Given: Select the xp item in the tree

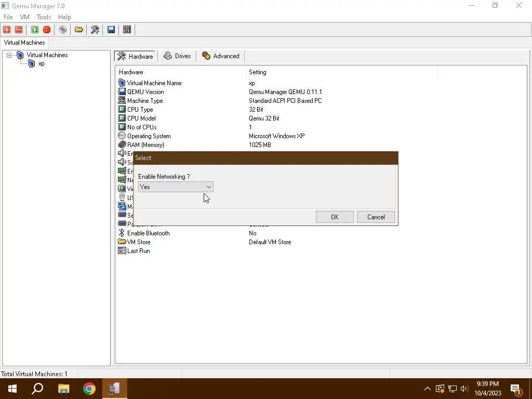Looking at the screenshot, I should point(42,63).
